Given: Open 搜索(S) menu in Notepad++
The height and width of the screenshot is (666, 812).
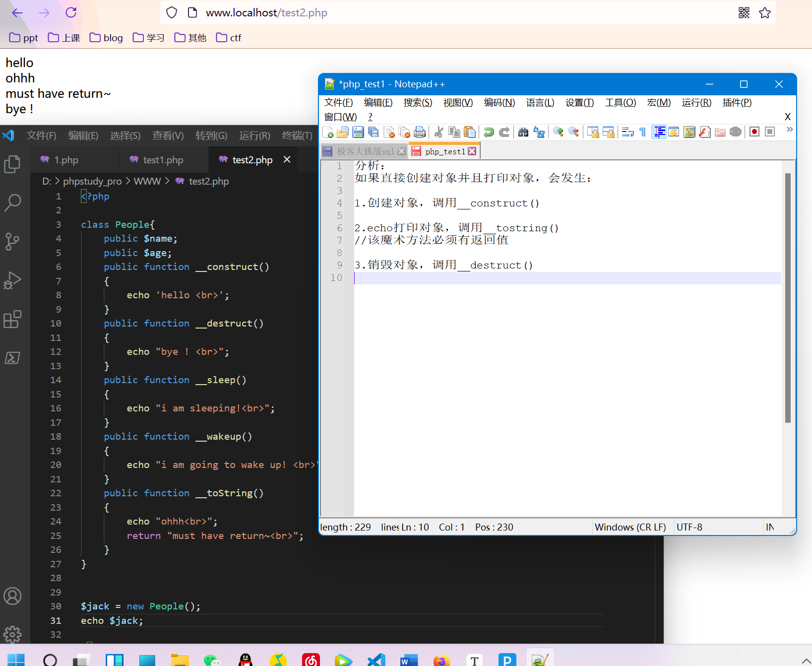Looking at the screenshot, I should (418, 102).
